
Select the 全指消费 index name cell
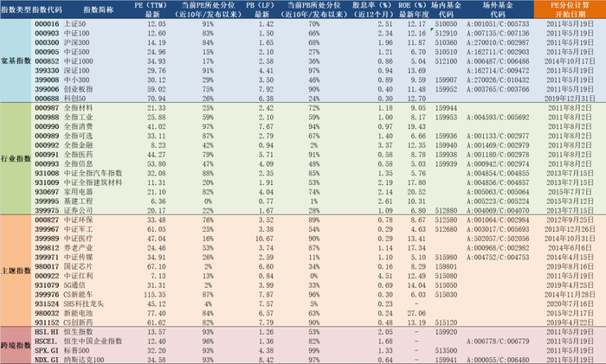pyautogui.click(x=78, y=126)
